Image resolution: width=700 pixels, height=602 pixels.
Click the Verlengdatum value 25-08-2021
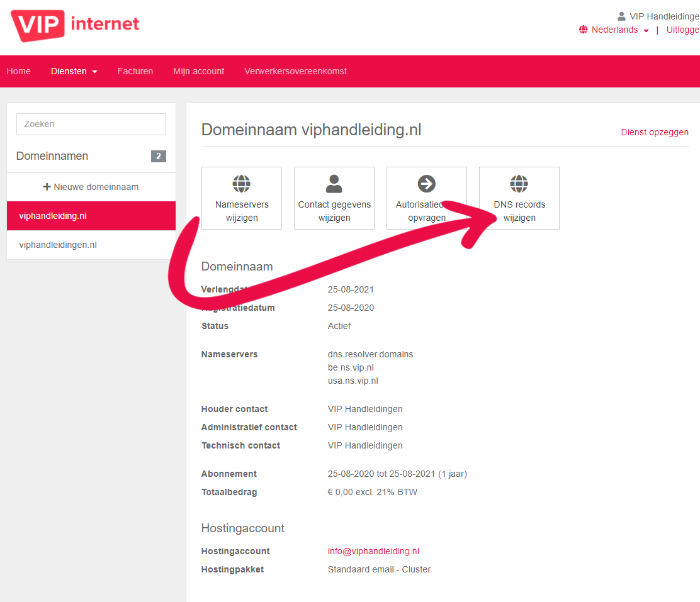351,289
